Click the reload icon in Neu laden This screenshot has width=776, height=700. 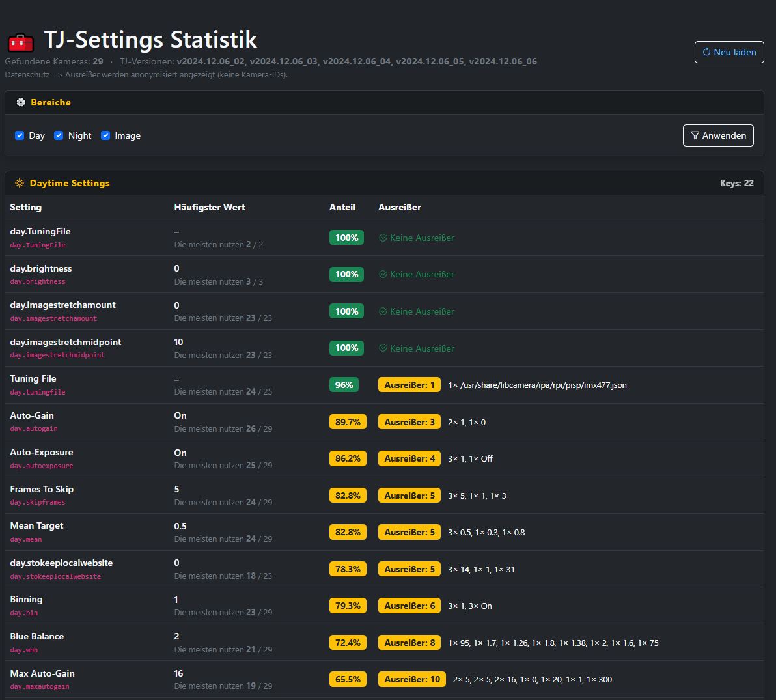coord(707,53)
